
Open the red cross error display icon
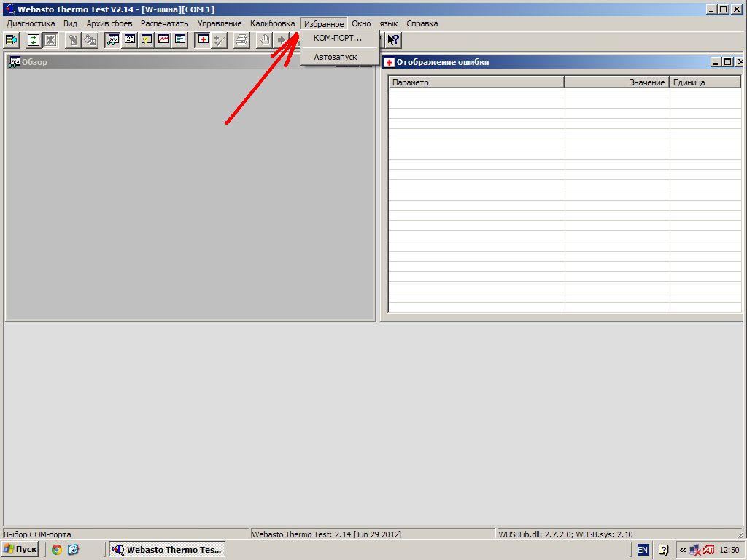[x=203, y=40]
